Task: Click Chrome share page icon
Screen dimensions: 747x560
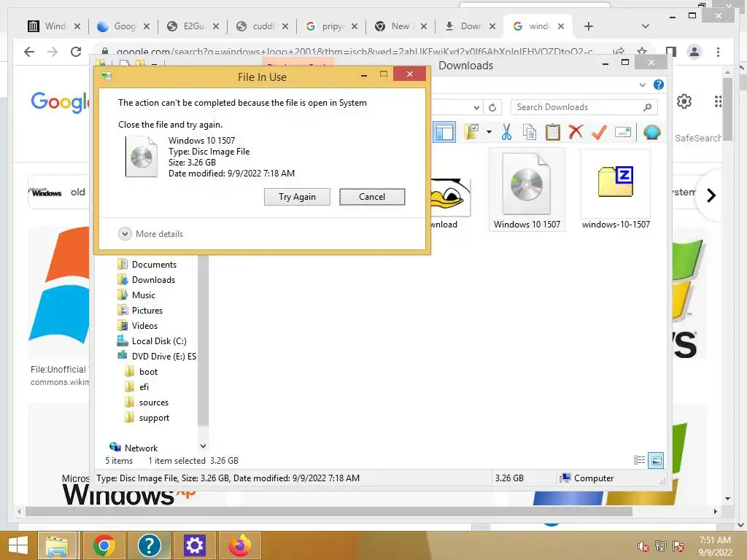Action: pos(619,52)
